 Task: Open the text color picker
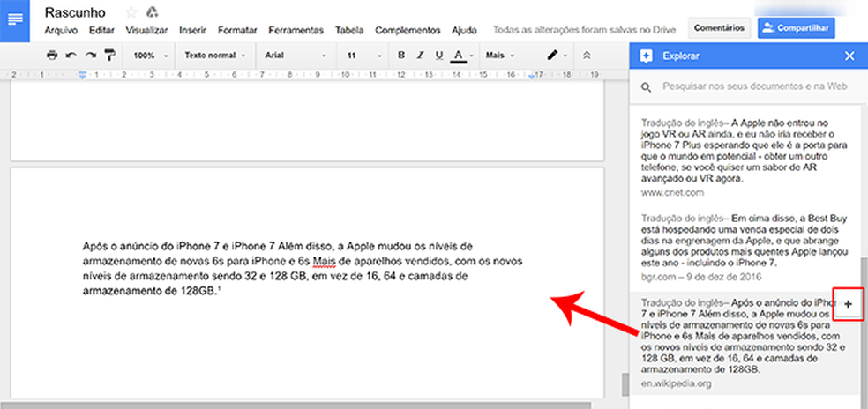tap(461, 56)
